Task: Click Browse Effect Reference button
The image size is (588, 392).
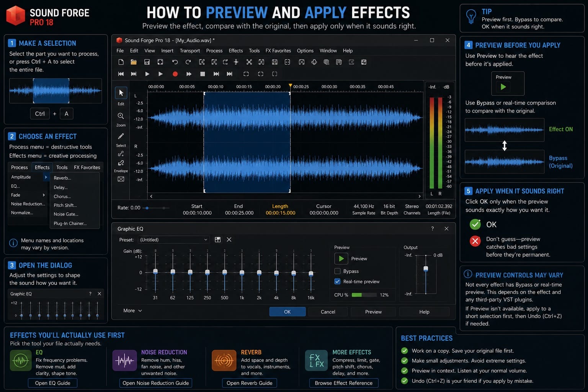Action: point(343,383)
